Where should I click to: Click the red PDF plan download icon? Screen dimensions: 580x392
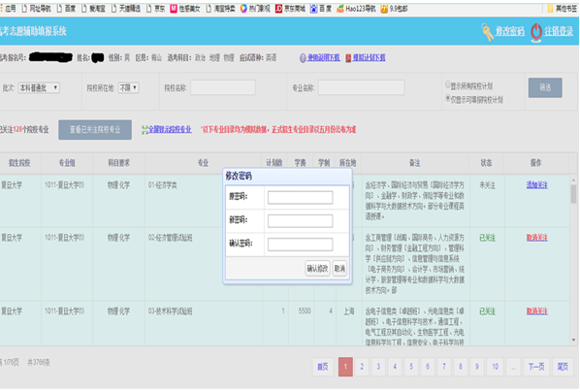click(x=348, y=58)
